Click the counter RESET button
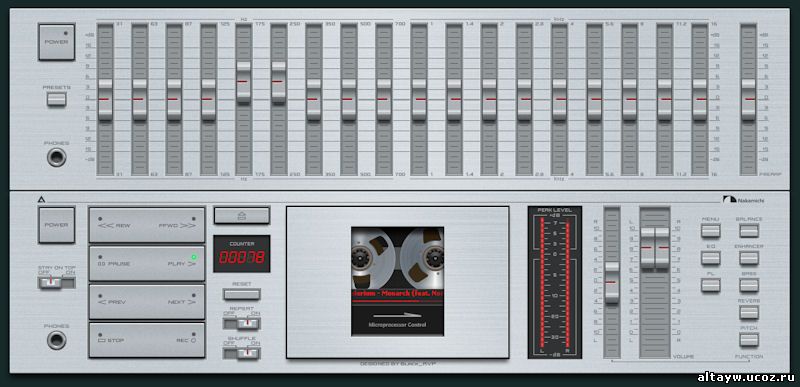Image resolution: width=800 pixels, height=387 pixels. pos(242,294)
